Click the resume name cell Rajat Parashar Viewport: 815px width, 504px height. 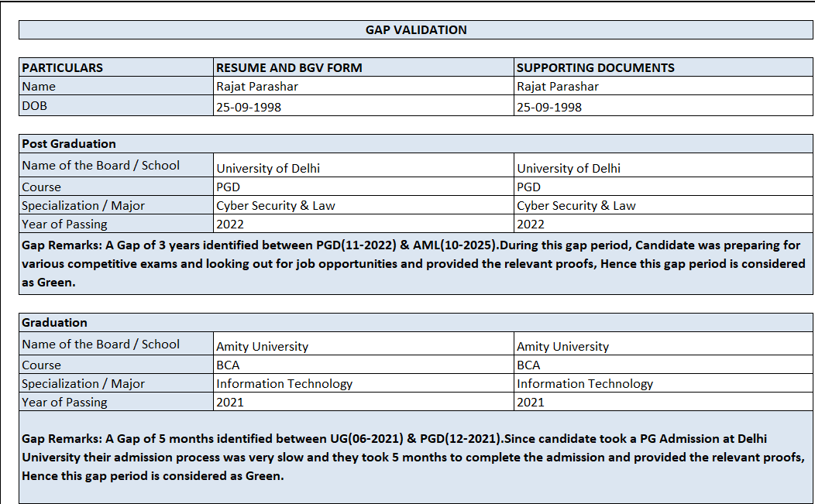[x=363, y=86]
